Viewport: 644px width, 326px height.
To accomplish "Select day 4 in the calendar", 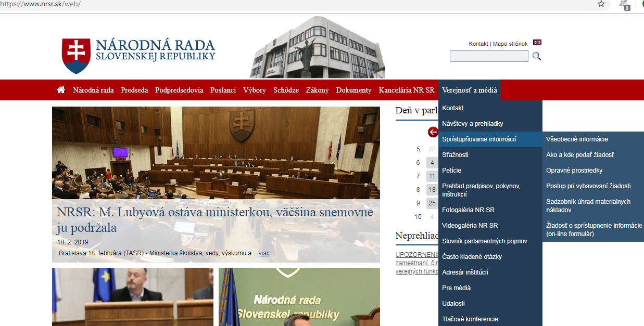I will pyautogui.click(x=432, y=163).
